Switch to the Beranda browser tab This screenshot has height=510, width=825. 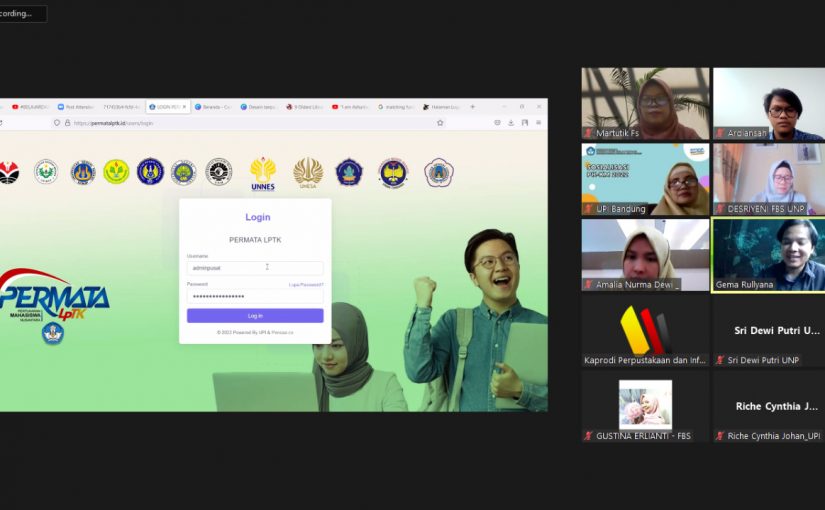pos(213,107)
